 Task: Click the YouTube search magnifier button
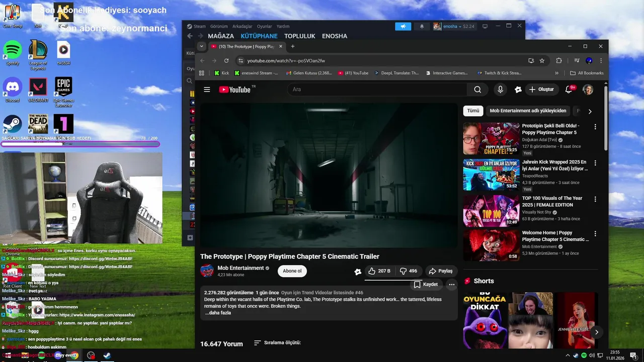point(477,89)
